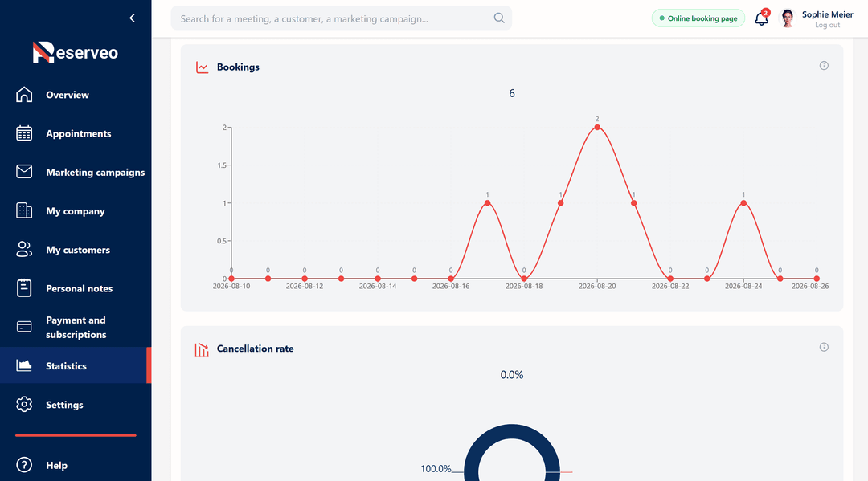
Task: Open Personal notes
Action: tap(79, 288)
